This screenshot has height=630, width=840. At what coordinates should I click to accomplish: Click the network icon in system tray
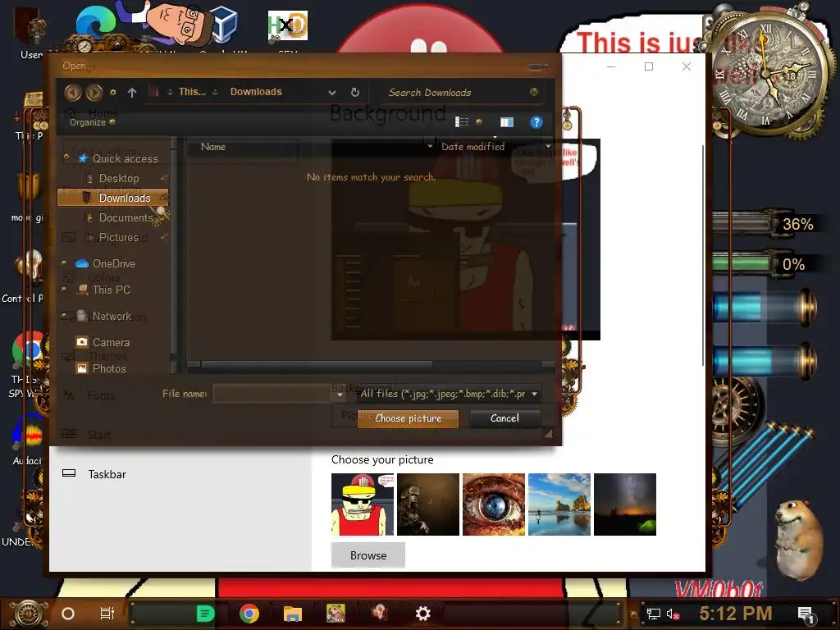654,614
